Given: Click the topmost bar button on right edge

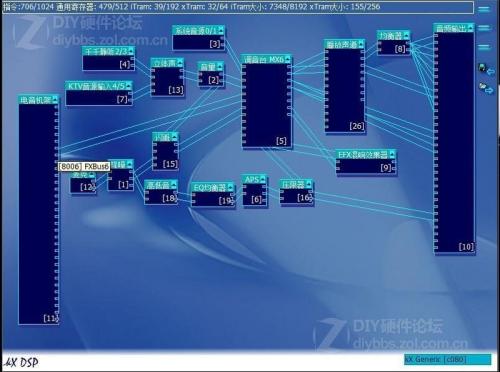Looking at the screenshot, I should (484, 9).
